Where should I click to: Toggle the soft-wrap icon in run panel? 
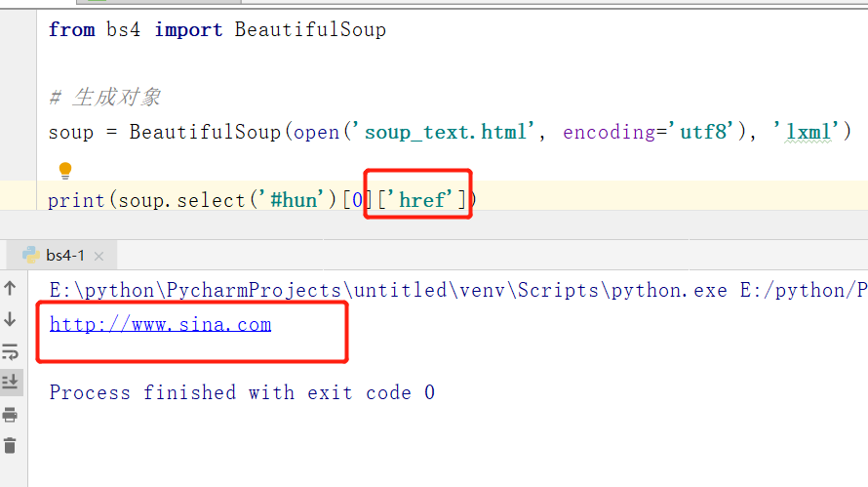point(10,351)
